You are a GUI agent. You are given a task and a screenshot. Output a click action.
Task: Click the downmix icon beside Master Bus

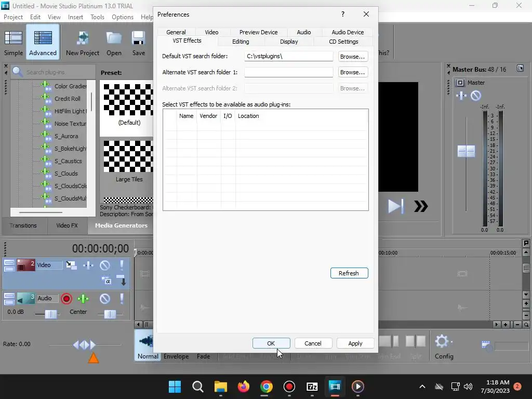coord(520,68)
